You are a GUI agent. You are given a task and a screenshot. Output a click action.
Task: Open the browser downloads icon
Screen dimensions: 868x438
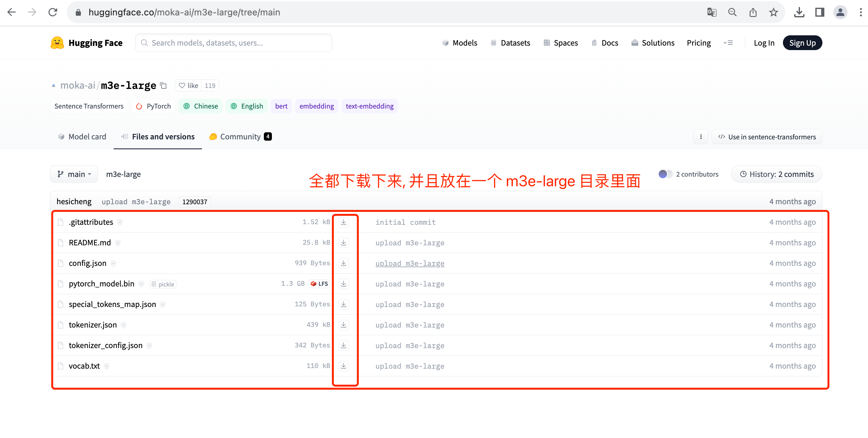[x=799, y=13]
